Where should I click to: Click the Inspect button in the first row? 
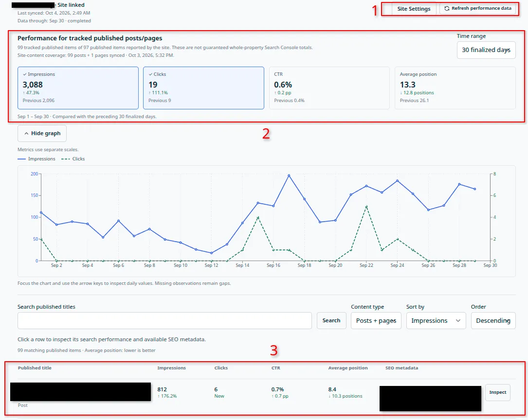[498, 392]
